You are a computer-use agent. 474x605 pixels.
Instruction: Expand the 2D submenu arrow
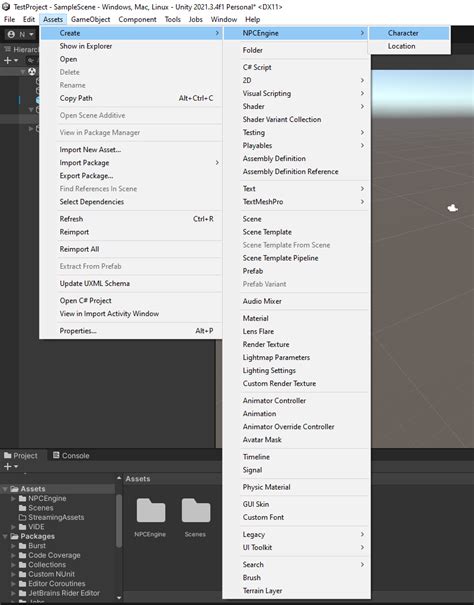pyautogui.click(x=362, y=80)
